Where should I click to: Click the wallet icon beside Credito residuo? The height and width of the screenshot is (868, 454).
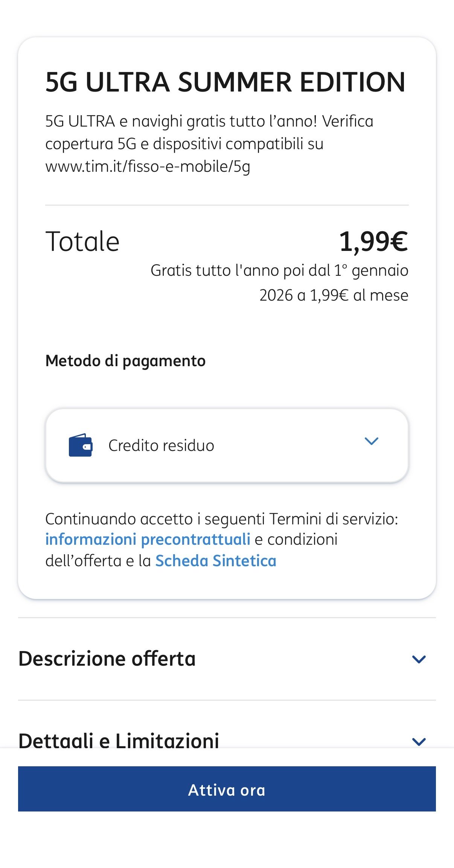tap(81, 445)
